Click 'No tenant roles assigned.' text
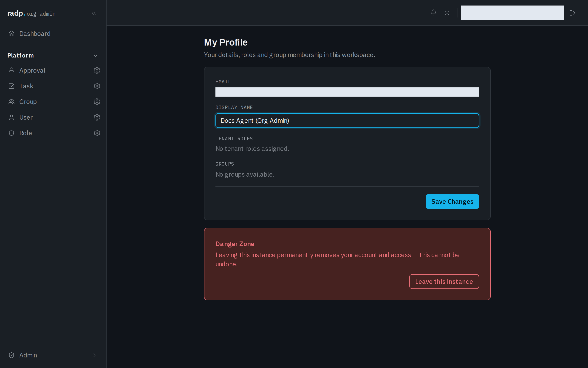This screenshot has height=368, width=588. [252, 149]
